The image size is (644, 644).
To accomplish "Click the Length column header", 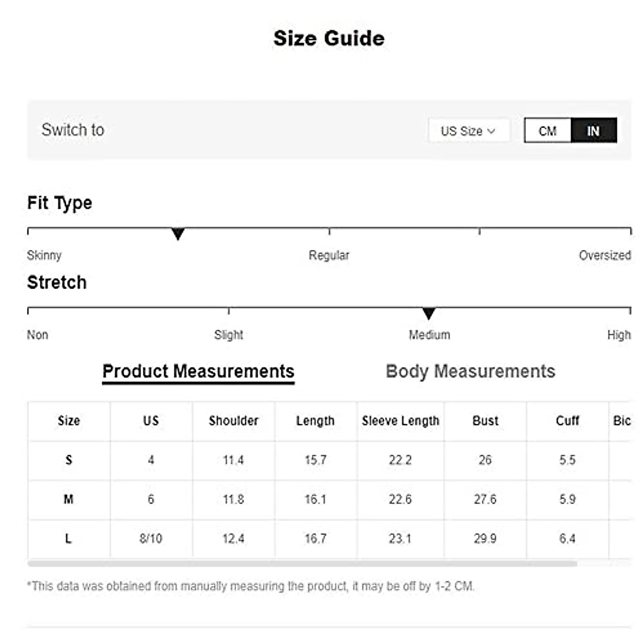I will click(x=316, y=421).
